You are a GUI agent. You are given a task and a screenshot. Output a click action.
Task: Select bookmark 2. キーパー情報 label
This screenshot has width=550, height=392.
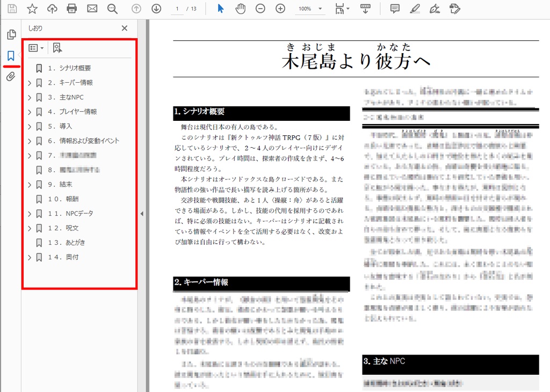[x=70, y=83]
